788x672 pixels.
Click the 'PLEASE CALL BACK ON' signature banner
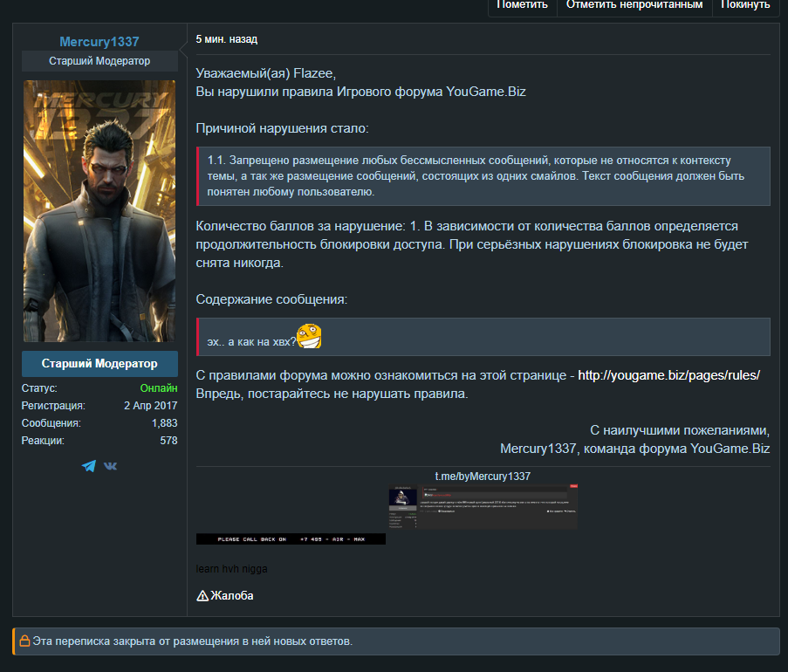[x=291, y=538]
